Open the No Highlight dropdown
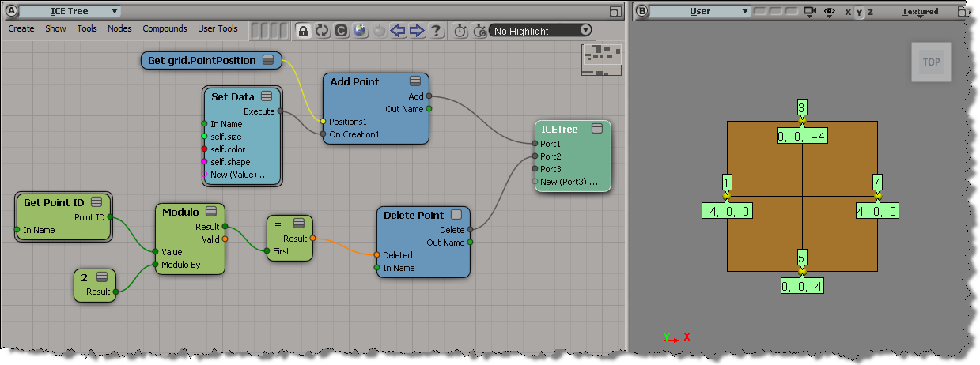 coord(541,31)
